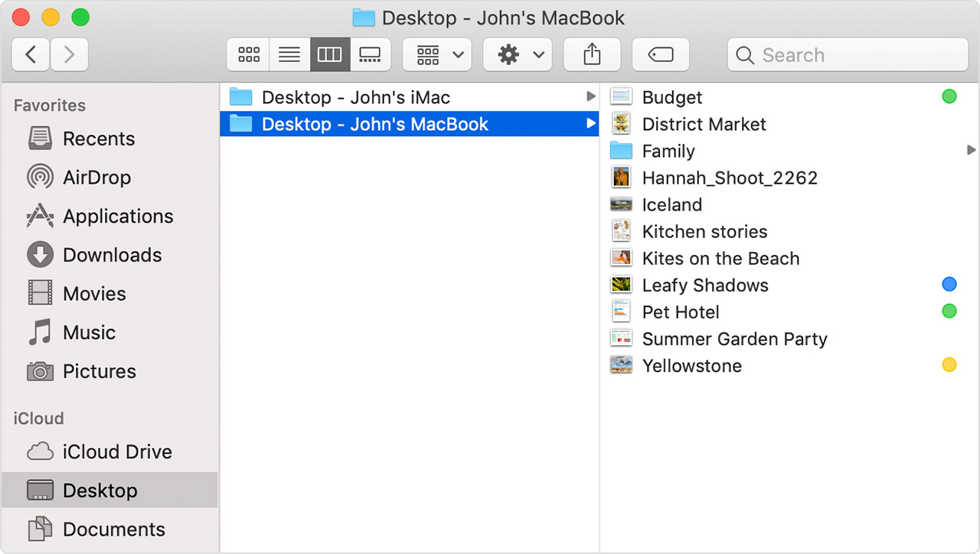Image resolution: width=980 pixels, height=554 pixels.
Task: Click the green tag dot beside Pet Hotel
Action: [x=949, y=311]
